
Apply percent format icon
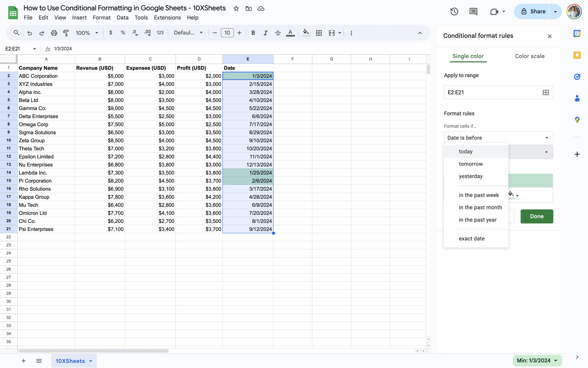click(123, 33)
